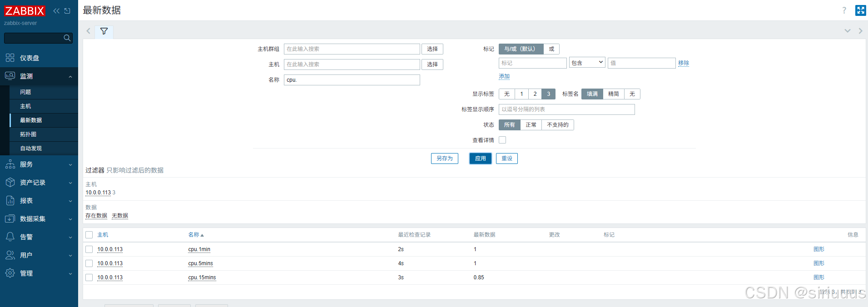Open the cpu.15mins item name link
Screen dimensions: 868x307
point(202,277)
